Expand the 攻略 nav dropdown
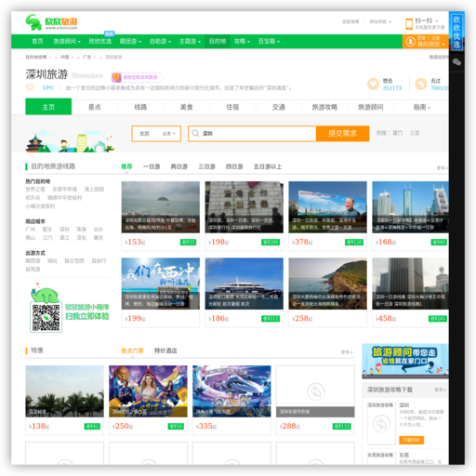This screenshot has height=476, width=476. [242, 41]
